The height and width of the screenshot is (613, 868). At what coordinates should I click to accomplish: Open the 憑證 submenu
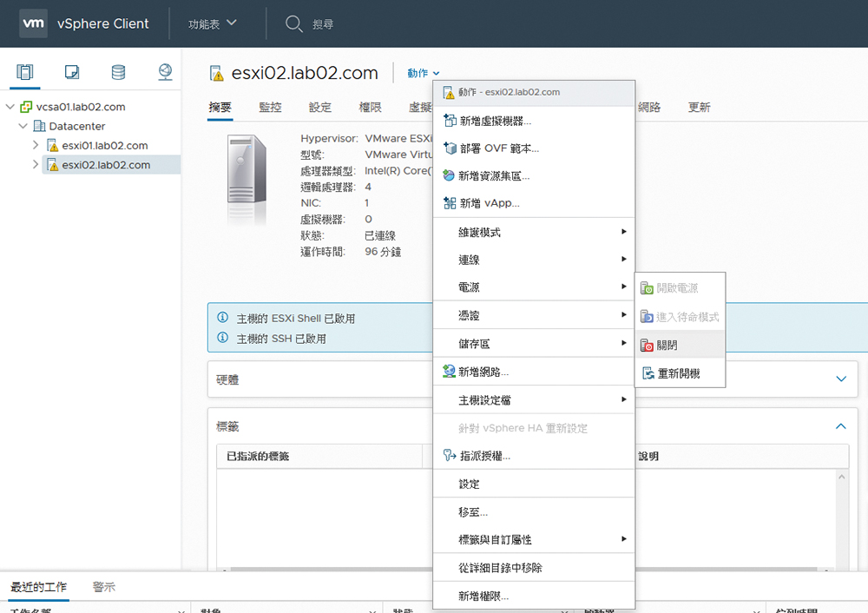[x=534, y=315]
